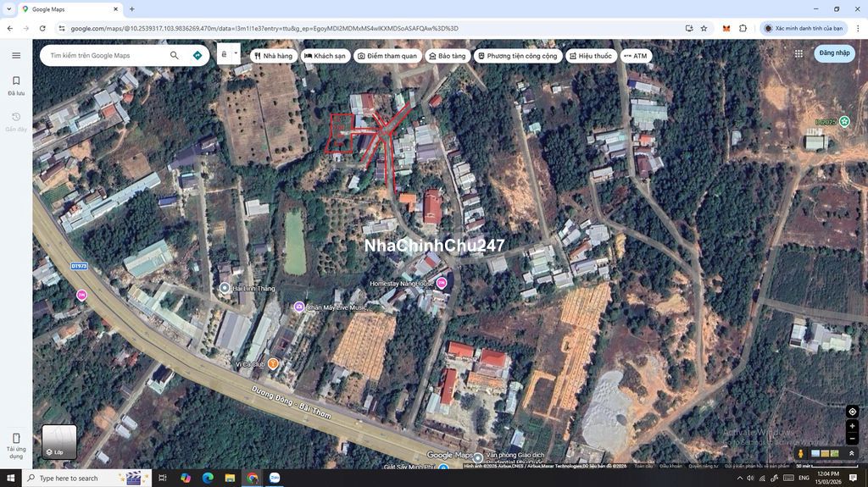Click the my location target button
The height and width of the screenshot is (487, 868).
852,412
